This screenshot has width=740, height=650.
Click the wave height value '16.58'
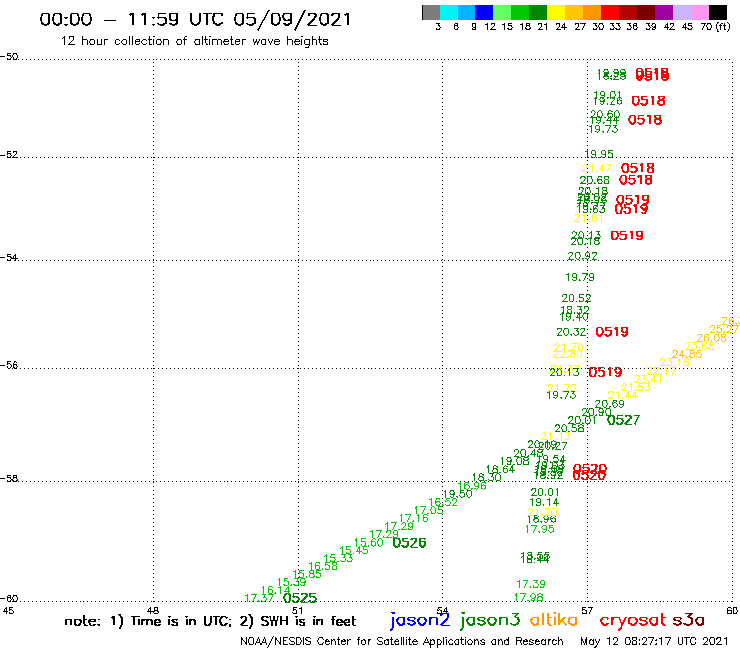323,566
